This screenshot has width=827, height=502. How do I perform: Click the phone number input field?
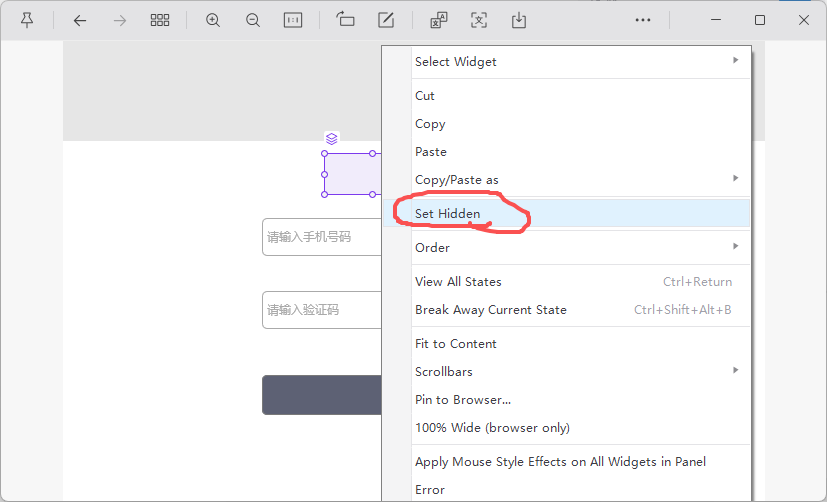pyautogui.click(x=320, y=237)
